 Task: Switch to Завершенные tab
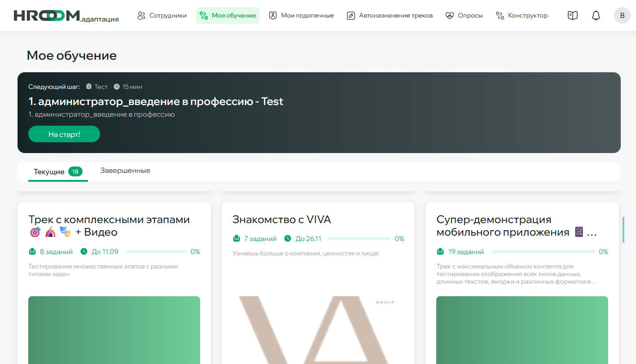(x=125, y=171)
